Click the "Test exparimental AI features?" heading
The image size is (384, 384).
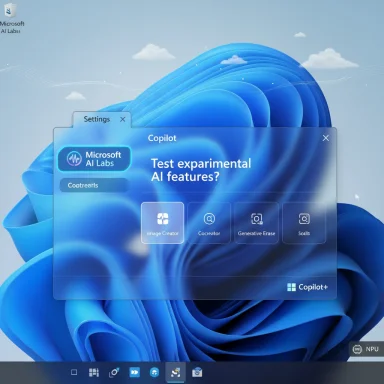pos(201,170)
